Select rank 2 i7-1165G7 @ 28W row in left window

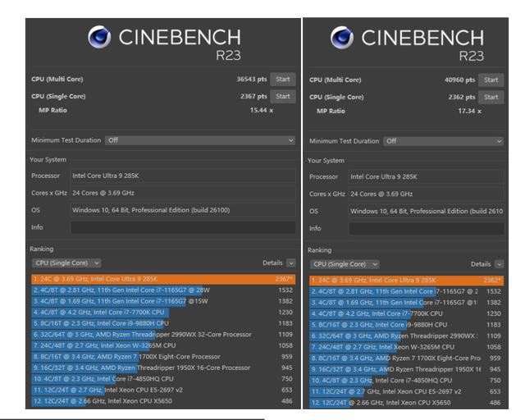click(x=163, y=290)
